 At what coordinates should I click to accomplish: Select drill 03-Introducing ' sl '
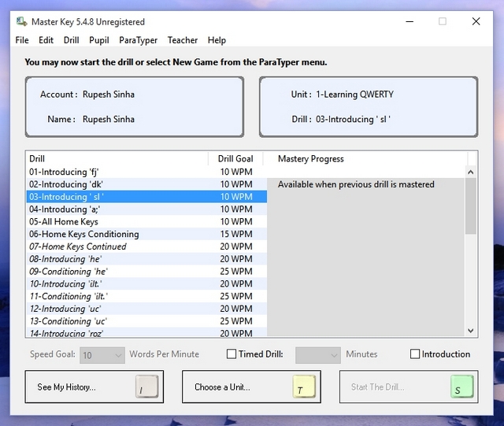[x=146, y=197]
